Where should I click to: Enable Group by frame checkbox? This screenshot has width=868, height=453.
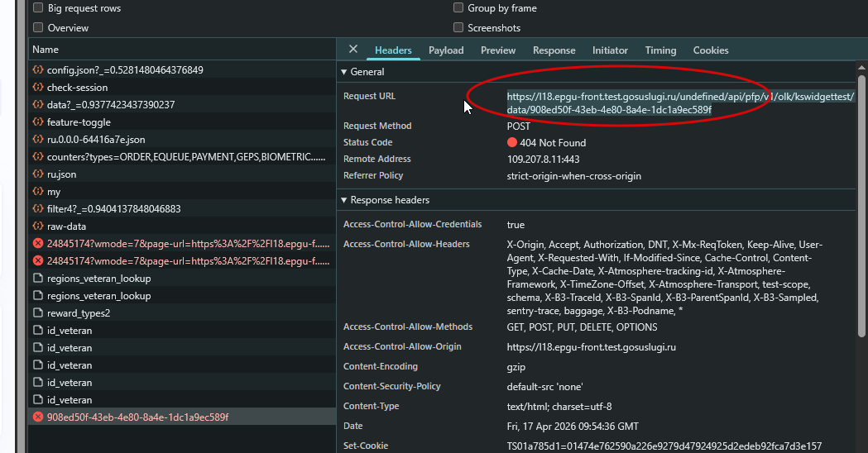(x=458, y=7)
